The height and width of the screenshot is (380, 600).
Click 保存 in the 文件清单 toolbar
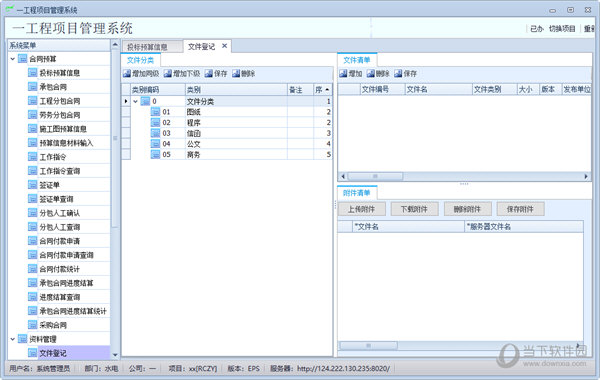[x=405, y=73]
